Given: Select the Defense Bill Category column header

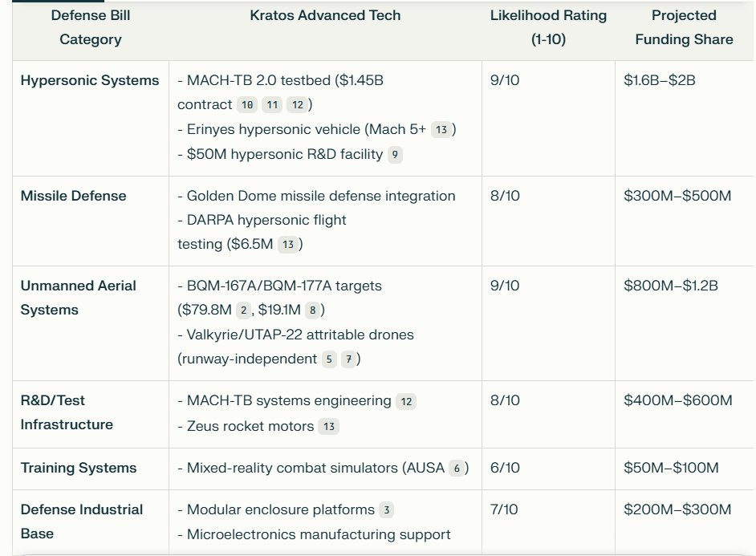Looking at the screenshot, I should point(91,27).
